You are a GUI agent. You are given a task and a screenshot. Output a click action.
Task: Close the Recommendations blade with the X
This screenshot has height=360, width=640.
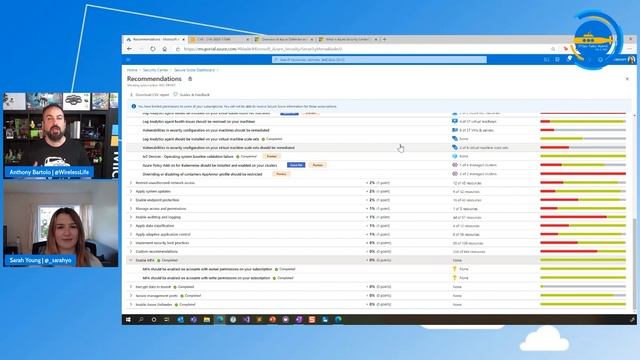point(627,79)
